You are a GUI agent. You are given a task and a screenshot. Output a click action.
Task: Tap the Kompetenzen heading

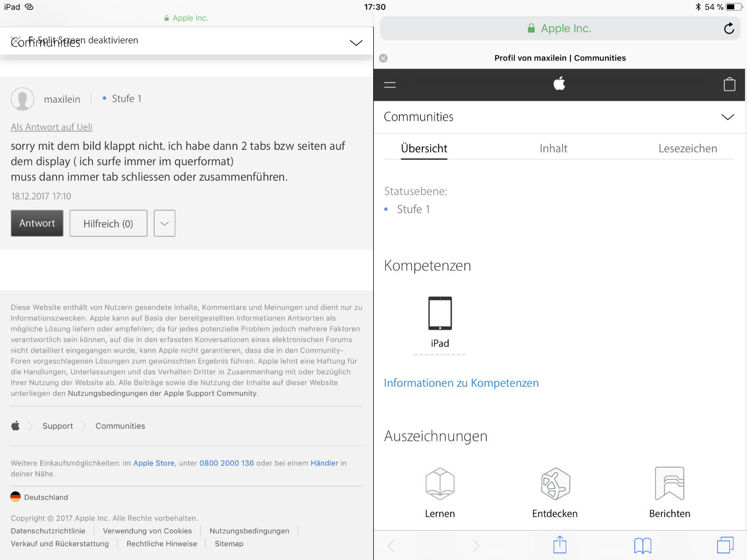point(427,265)
